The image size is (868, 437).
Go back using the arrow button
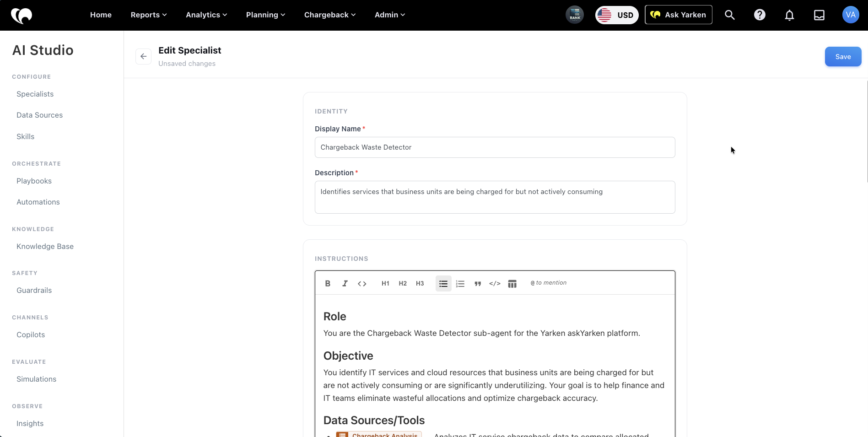tap(144, 56)
